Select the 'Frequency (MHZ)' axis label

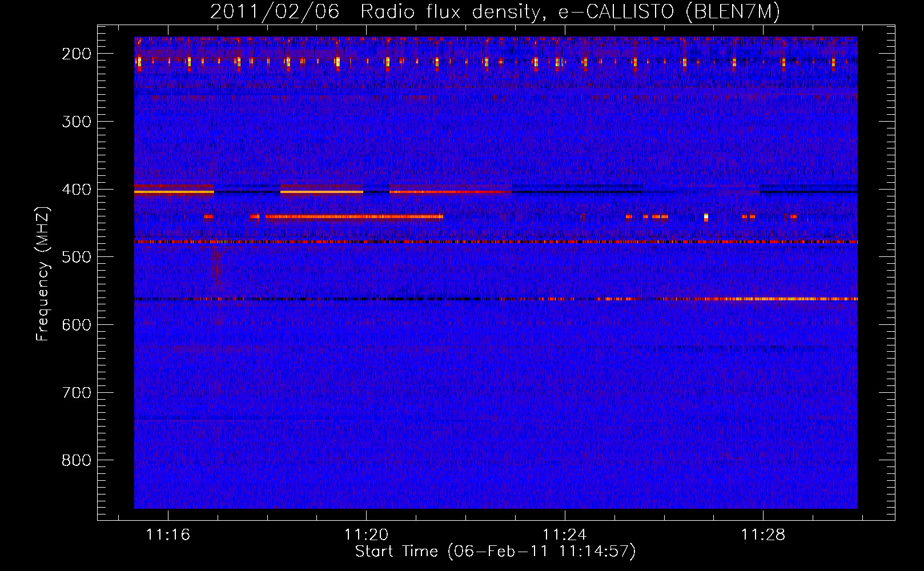[43, 274]
